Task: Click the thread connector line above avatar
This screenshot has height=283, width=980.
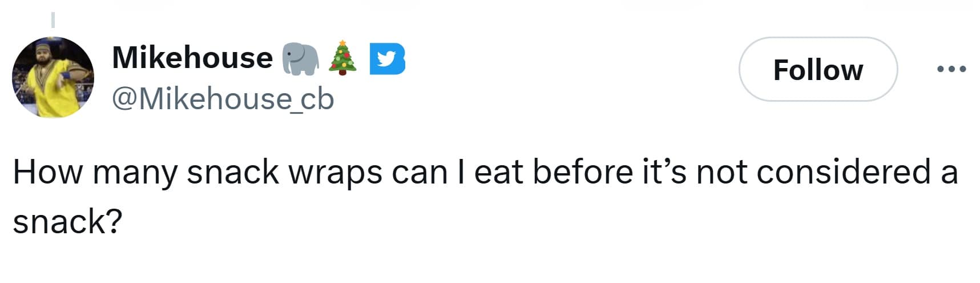Action: coord(53,20)
